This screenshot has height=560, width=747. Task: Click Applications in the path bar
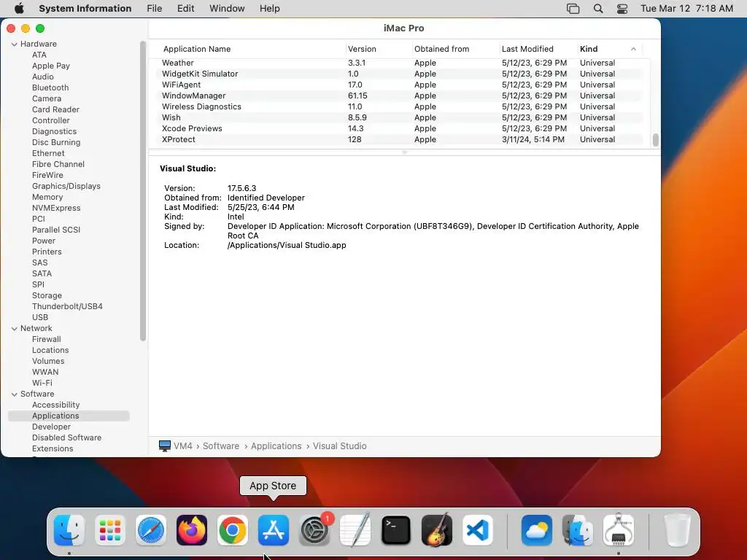(x=276, y=446)
